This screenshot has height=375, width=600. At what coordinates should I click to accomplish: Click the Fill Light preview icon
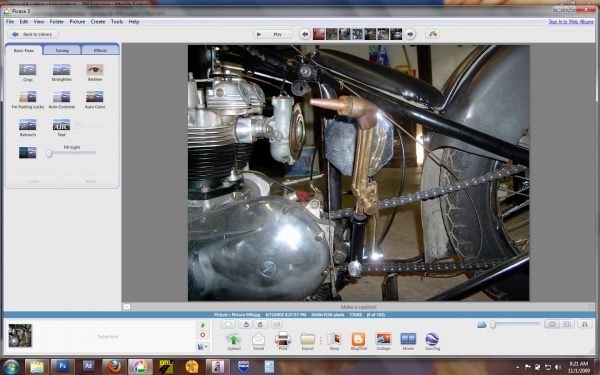(x=28, y=153)
